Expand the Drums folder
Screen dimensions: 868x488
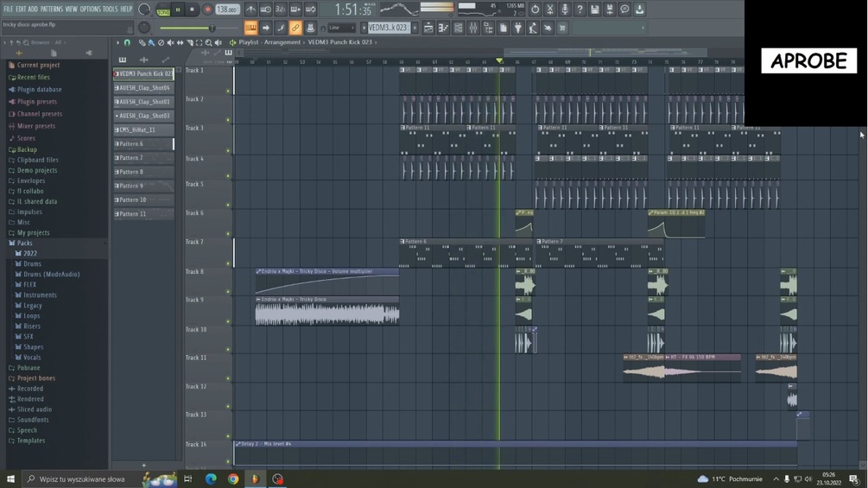[32, 264]
